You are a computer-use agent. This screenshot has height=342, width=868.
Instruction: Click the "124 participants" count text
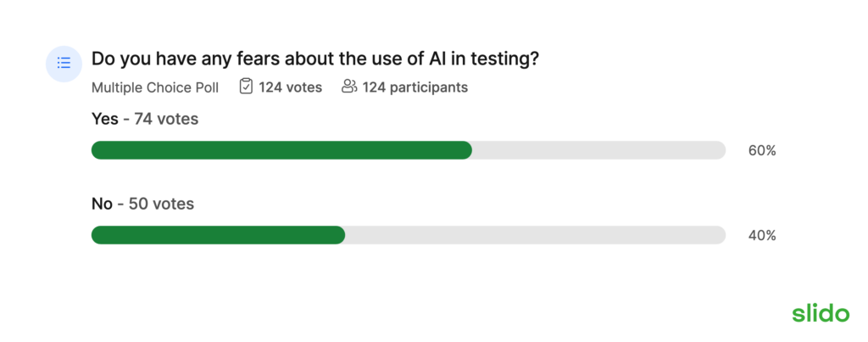(x=415, y=87)
